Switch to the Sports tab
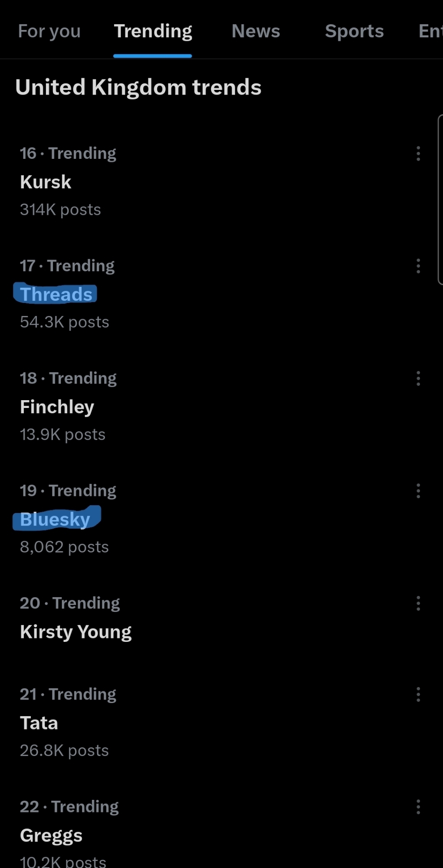Viewport: 443px width, 868px height. tap(354, 31)
